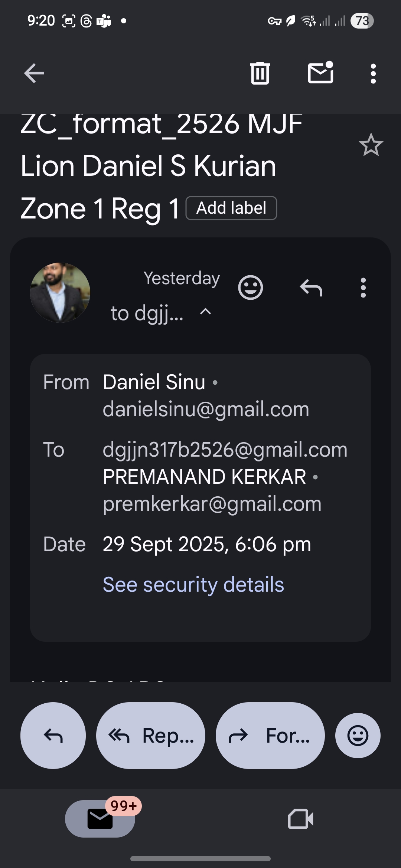
Task: Tap the bottom round Reply button
Action: [53, 736]
